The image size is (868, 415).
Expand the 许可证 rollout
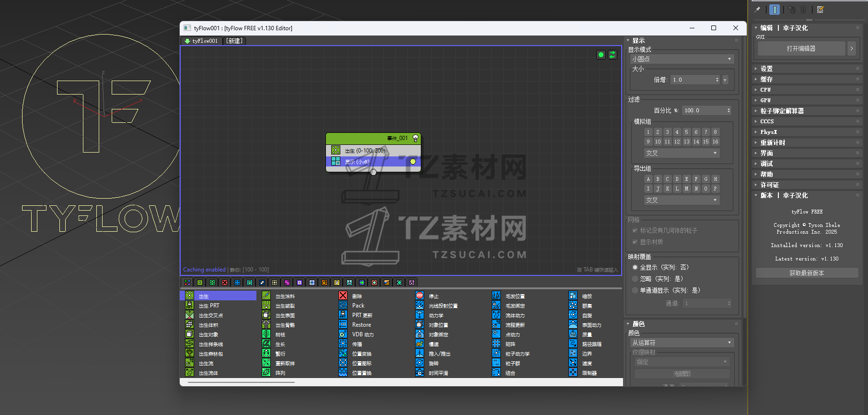pos(807,185)
